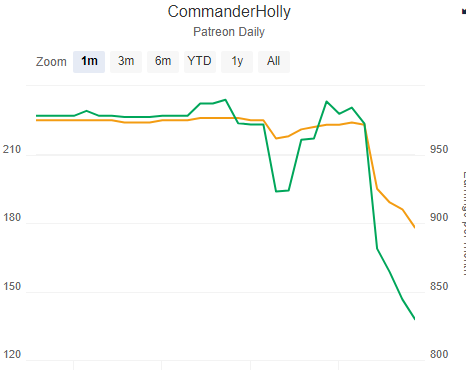Click the right axis label 950
This screenshot has height=371, width=466.
coord(439,149)
